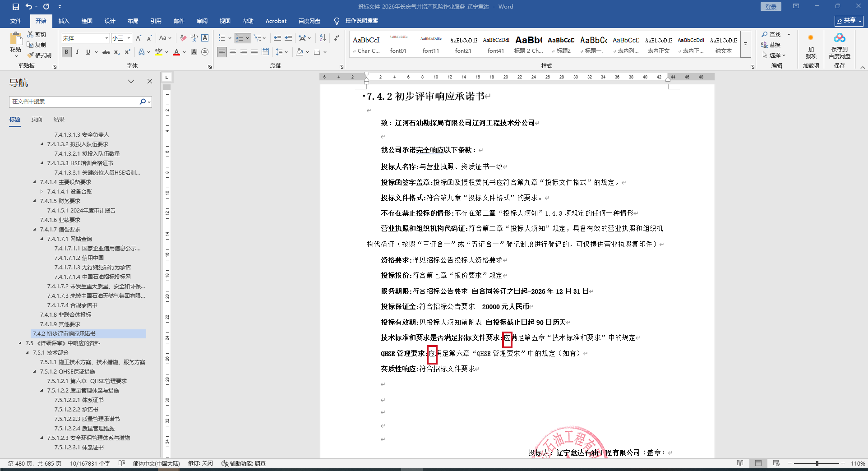The height and width of the screenshot is (471, 868).
Task: Center align the paragraph
Action: (233, 52)
